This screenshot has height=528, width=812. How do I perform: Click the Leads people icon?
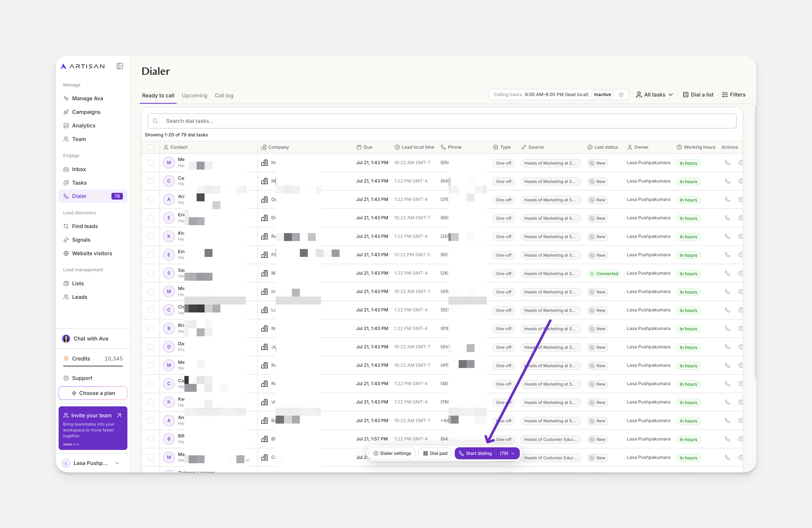coord(66,297)
